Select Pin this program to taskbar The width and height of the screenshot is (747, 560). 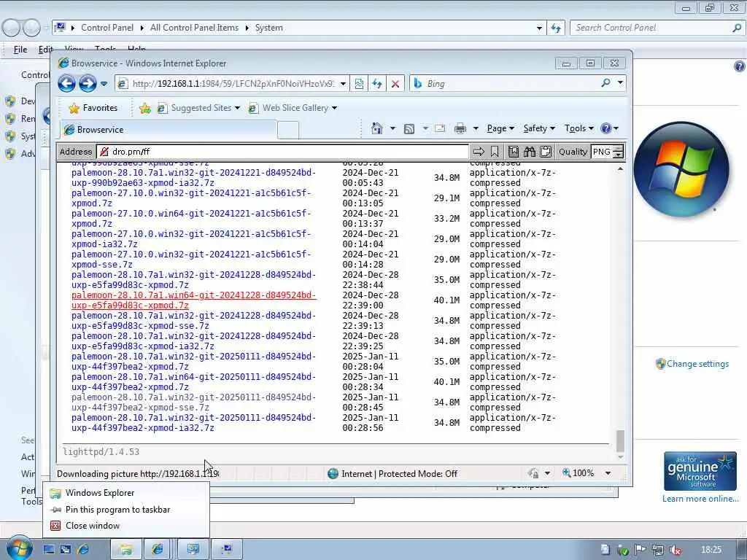pyautogui.click(x=126, y=510)
